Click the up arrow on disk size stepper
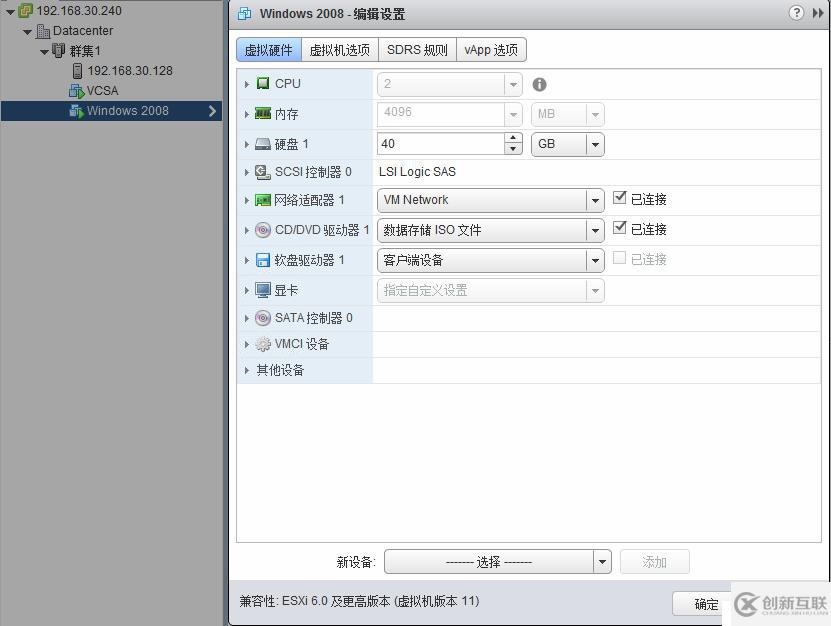The width and height of the screenshot is (831, 626). pyautogui.click(x=511, y=139)
